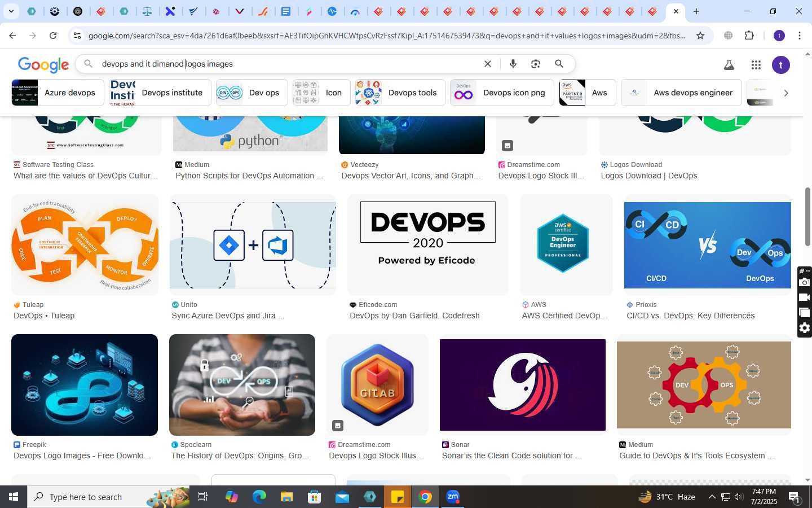Select the Devops institute chip

click(160, 93)
